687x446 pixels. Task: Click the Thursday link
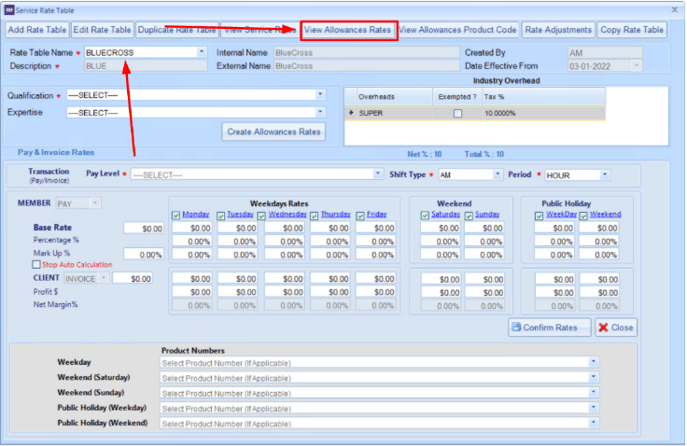[336, 214]
